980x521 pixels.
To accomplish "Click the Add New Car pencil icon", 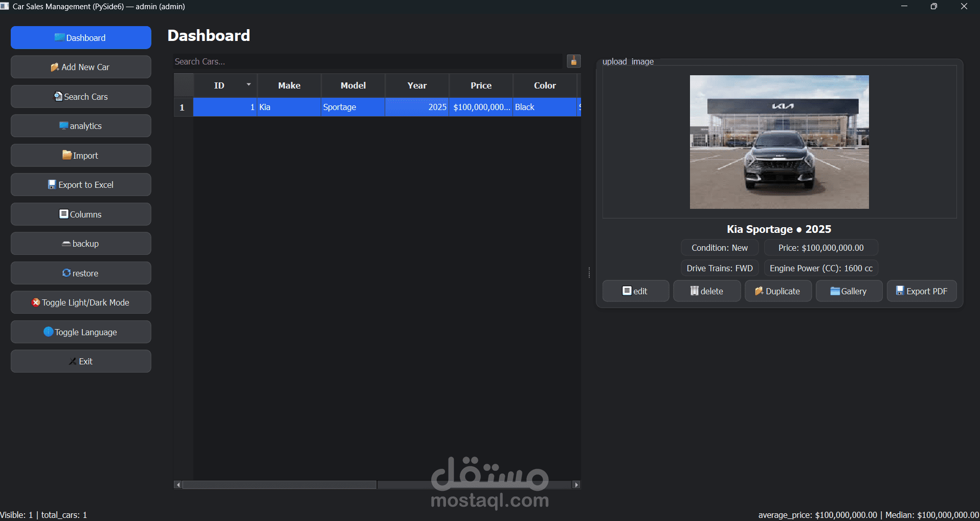I will 55,67.
